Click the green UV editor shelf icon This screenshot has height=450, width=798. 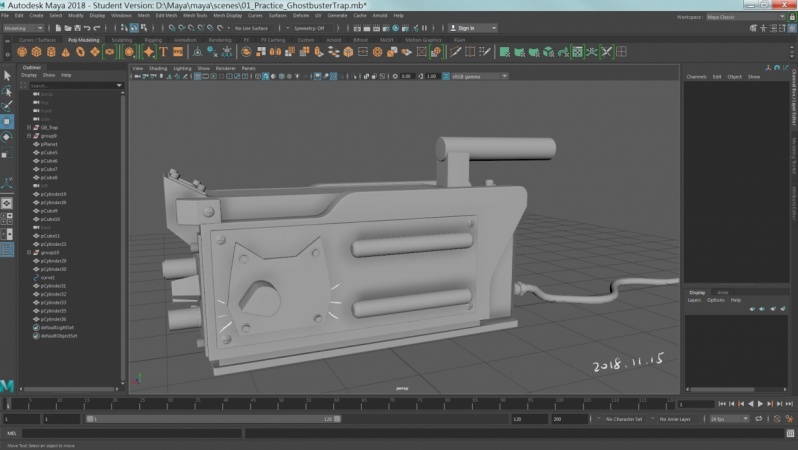(x=577, y=52)
